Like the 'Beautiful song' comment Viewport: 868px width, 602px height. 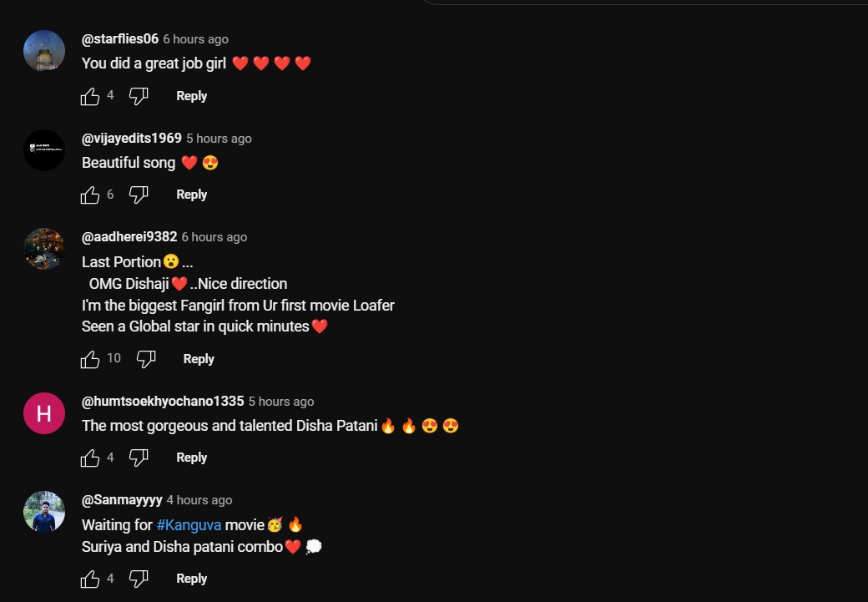(90, 195)
